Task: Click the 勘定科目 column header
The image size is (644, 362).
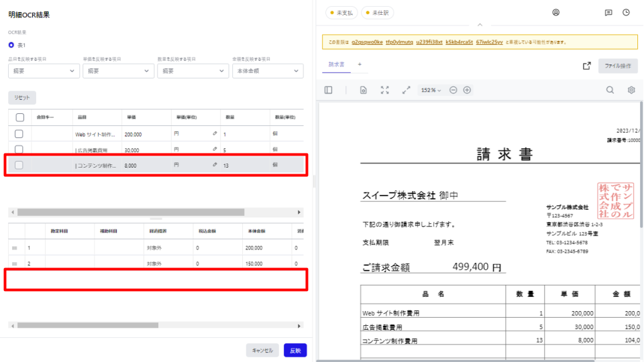Action: pyautogui.click(x=70, y=231)
